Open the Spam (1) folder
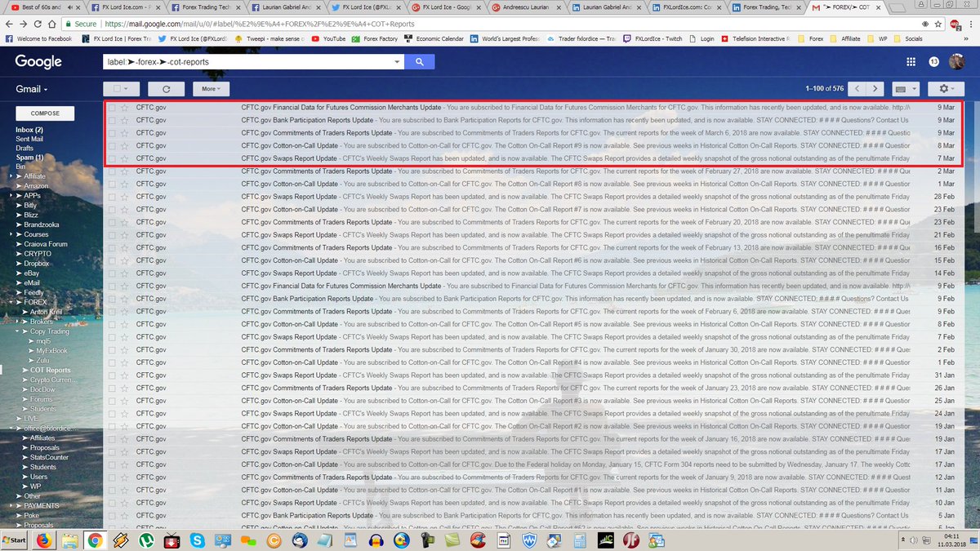The image size is (980, 551). coord(29,158)
